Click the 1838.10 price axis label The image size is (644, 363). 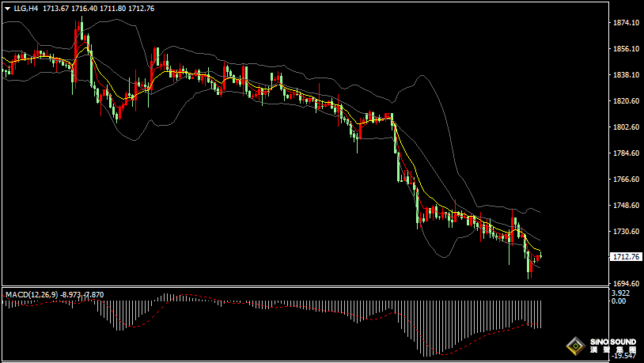625,74
